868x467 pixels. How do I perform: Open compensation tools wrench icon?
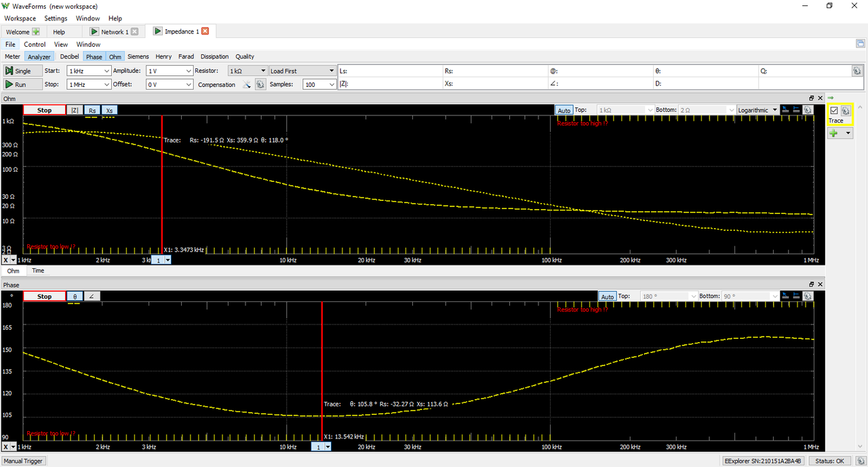[x=247, y=85]
